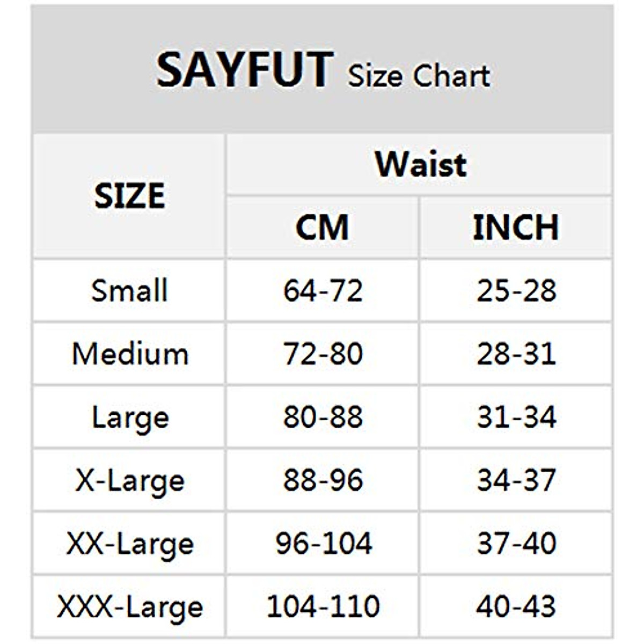Select the Medium size row label
The width and height of the screenshot is (644, 644).
pos(130,354)
